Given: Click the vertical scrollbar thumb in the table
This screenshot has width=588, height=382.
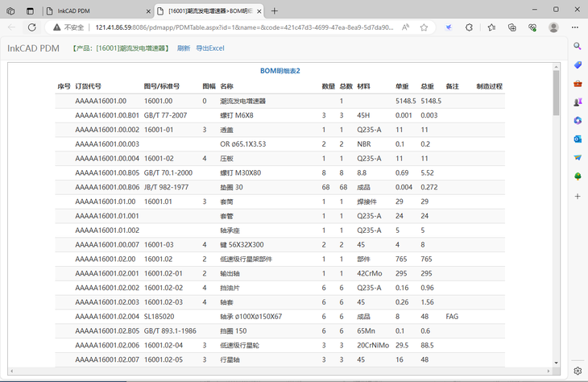Looking at the screenshot, I should [556, 93].
